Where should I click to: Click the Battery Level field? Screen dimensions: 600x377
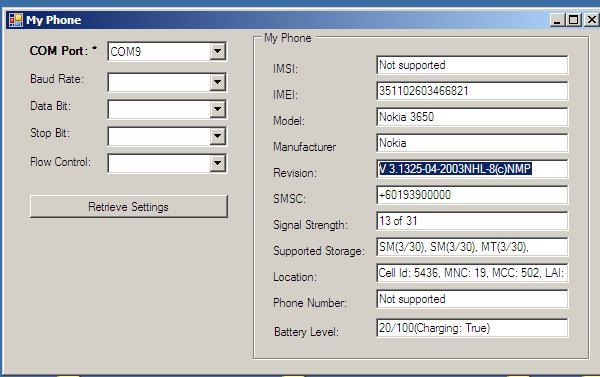pos(472,328)
